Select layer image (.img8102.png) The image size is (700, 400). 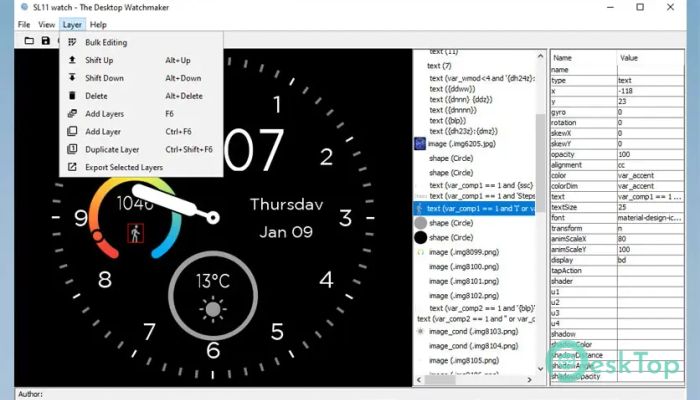click(x=464, y=296)
